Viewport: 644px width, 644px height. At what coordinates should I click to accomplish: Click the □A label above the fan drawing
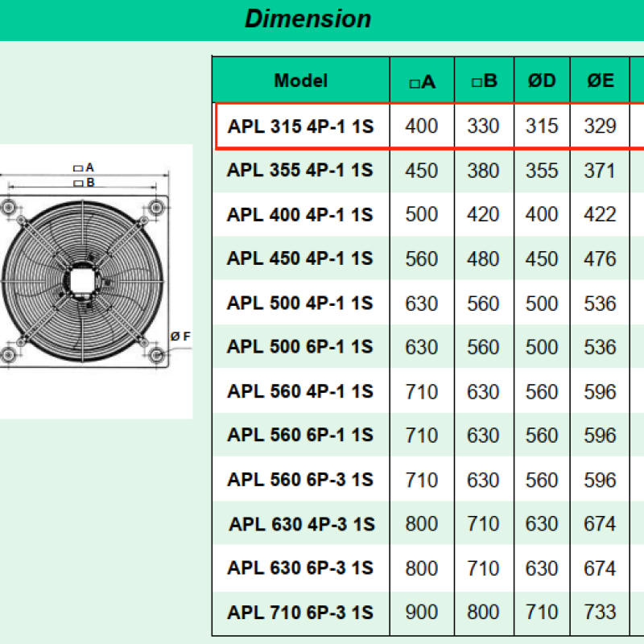tap(84, 167)
